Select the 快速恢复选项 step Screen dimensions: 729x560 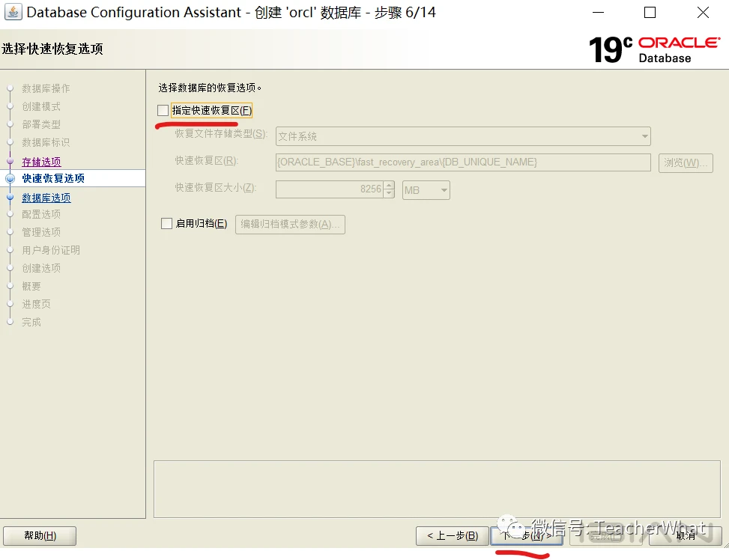coord(53,178)
